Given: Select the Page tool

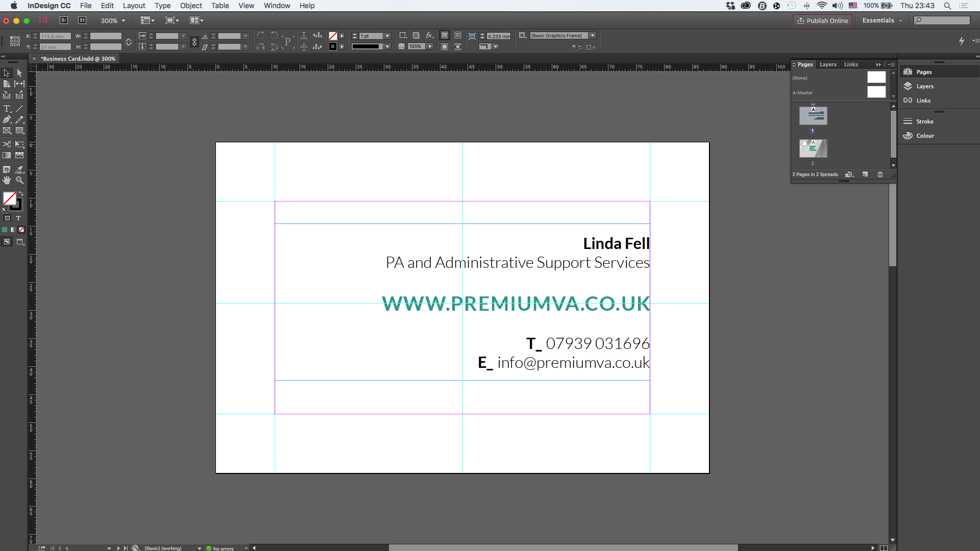Looking at the screenshot, I should pos(7,84).
